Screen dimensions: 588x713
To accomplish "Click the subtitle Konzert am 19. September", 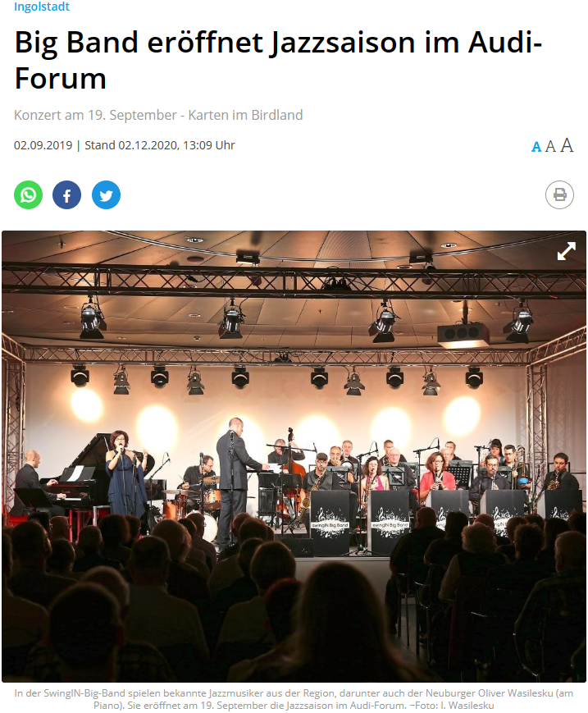I will coord(158,115).
